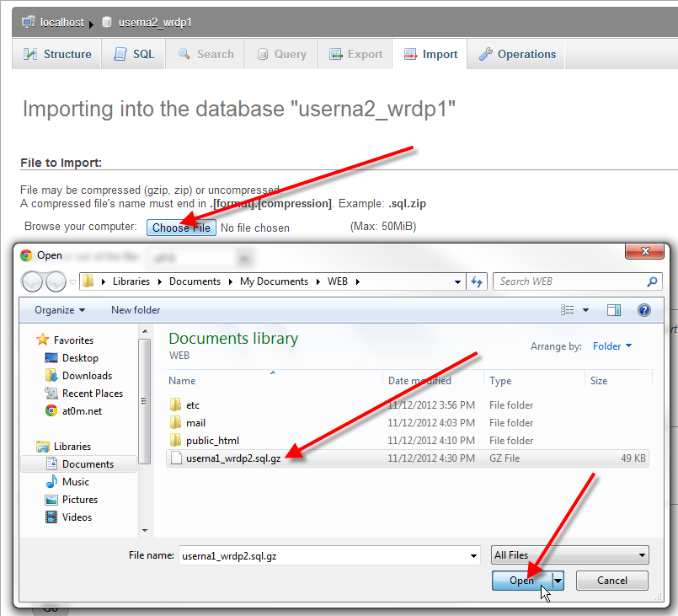Click the sidebar scrollbar down arrow
Screen dimensions: 678x616
click(x=145, y=530)
